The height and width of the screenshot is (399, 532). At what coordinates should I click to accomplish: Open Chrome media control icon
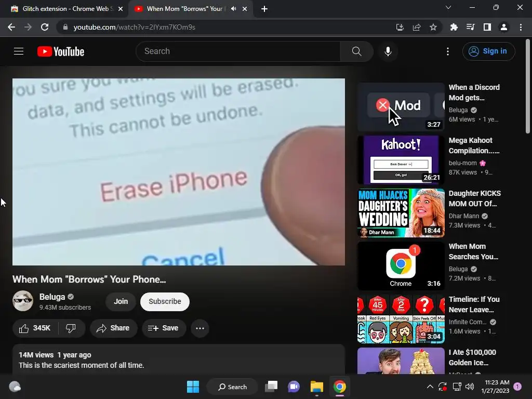pos(470,27)
